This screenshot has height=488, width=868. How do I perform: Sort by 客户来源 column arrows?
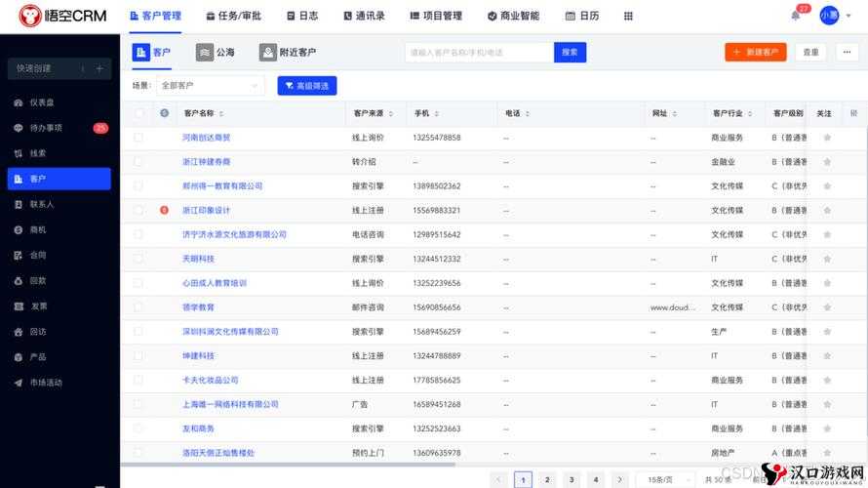[391, 113]
